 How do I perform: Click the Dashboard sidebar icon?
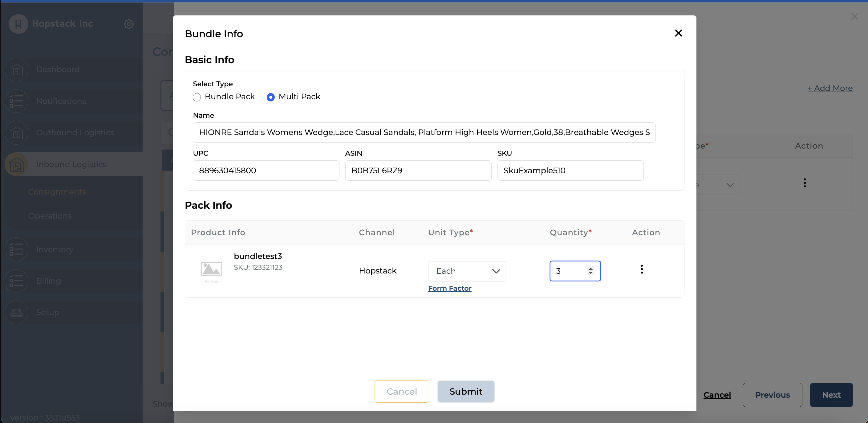[x=17, y=70]
